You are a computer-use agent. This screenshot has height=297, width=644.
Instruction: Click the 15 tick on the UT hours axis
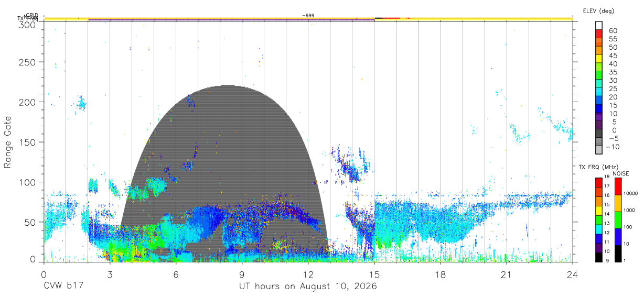(x=374, y=274)
